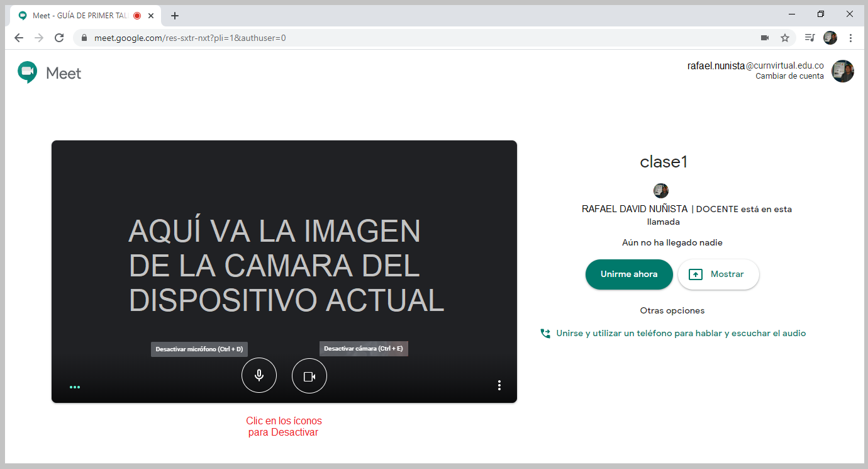The height and width of the screenshot is (469, 868).
Task: Open the three-dot options menu on video preview
Action: 499,385
